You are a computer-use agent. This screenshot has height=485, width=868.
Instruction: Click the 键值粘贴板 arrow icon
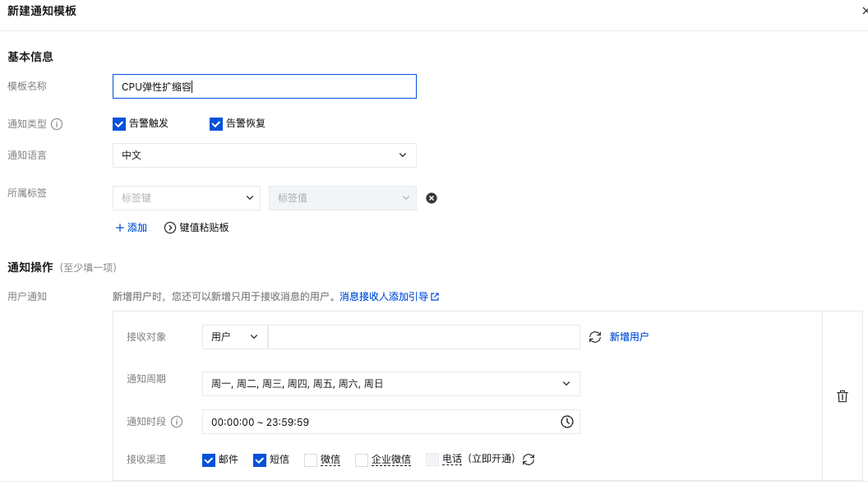click(x=170, y=228)
